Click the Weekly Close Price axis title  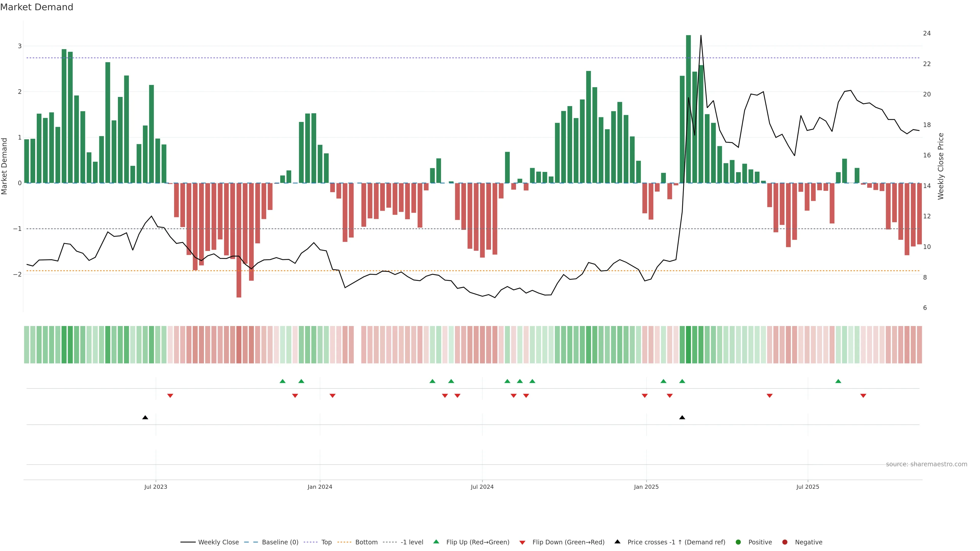pyautogui.click(x=941, y=166)
